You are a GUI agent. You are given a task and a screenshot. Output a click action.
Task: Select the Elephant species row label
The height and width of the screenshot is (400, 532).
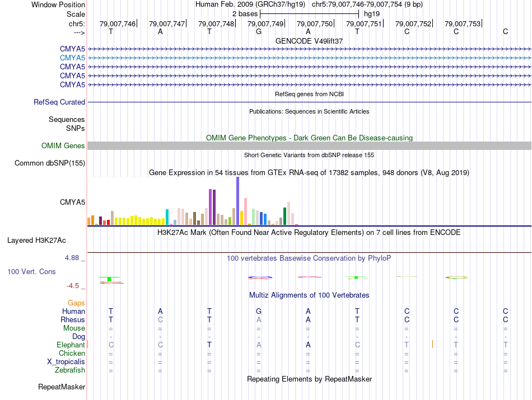point(71,345)
